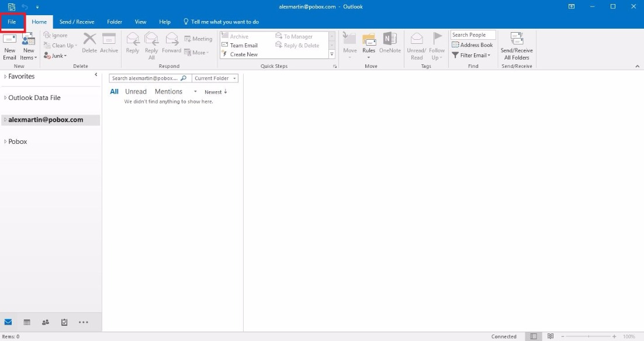Open the New Items menu
Screen dimensions: 644x341
click(x=29, y=47)
